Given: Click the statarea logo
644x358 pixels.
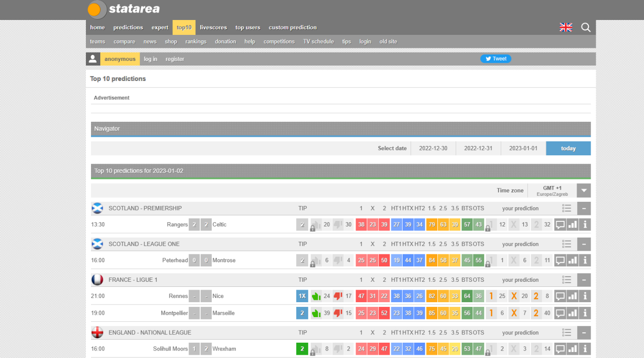Looking at the screenshot, I should coord(124,9).
